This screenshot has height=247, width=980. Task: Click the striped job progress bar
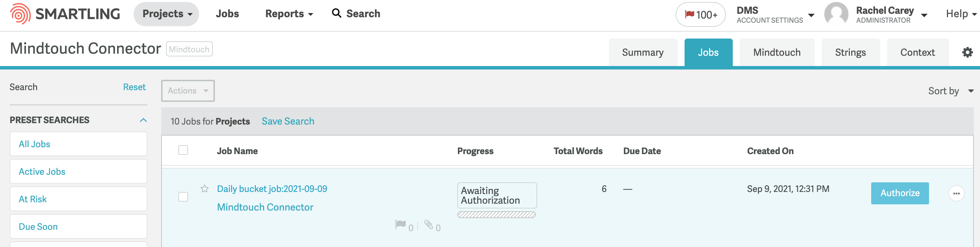pyautogui.click(x=497, y=215)
